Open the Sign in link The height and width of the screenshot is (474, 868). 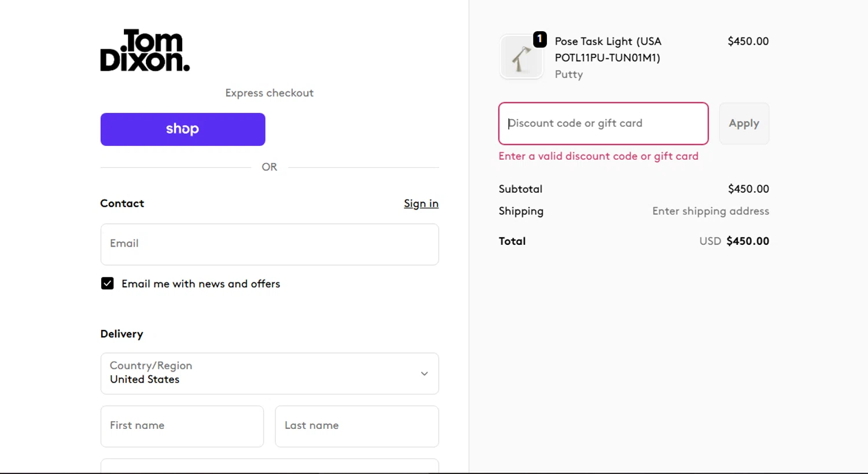pos(421,203)
